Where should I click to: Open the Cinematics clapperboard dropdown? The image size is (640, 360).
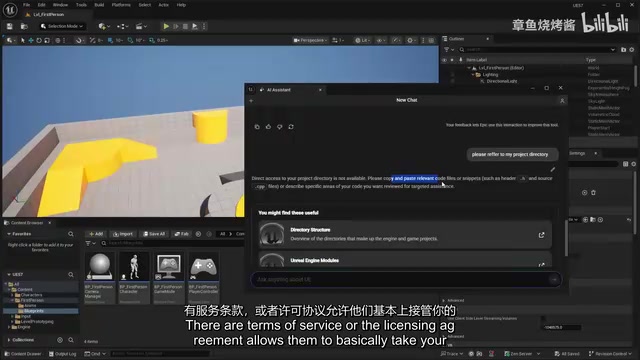[x=141, y=26]
